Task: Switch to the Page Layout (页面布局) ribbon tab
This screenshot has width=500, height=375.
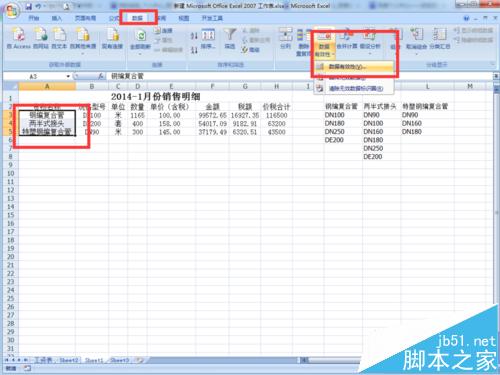Action: [x=85, y=18]
